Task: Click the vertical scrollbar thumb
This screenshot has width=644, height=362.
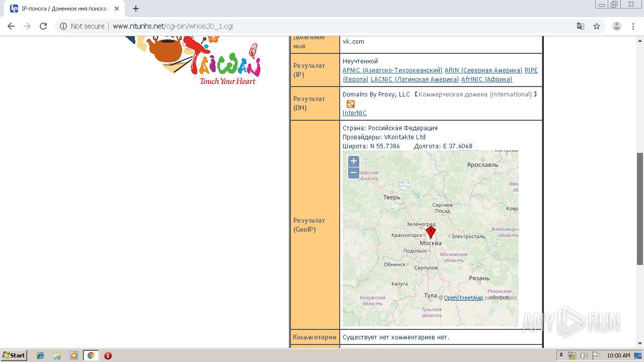Action: coord(640,209)
